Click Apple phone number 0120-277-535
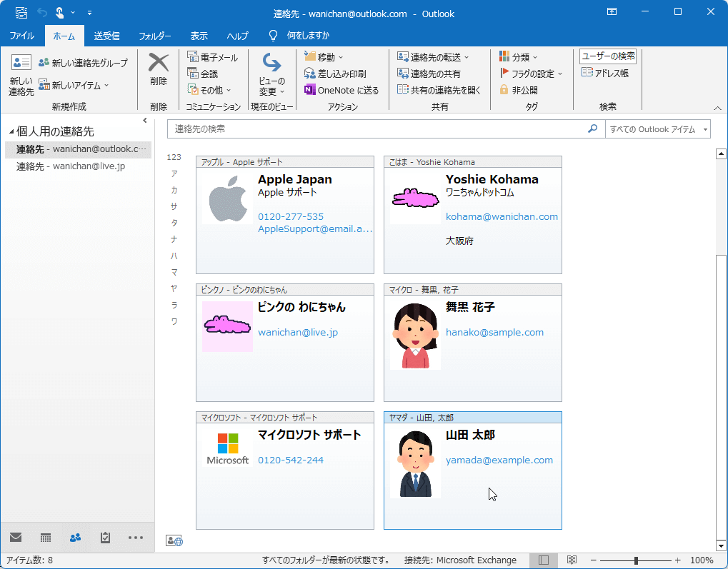The width and height of the screenshot is (728, 569). [291, 216]
